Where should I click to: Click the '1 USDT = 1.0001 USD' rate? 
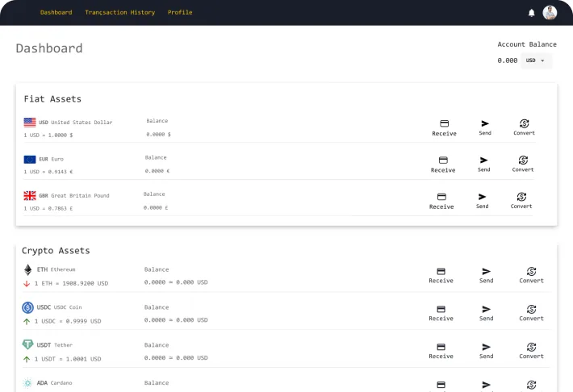coord(68,359)
